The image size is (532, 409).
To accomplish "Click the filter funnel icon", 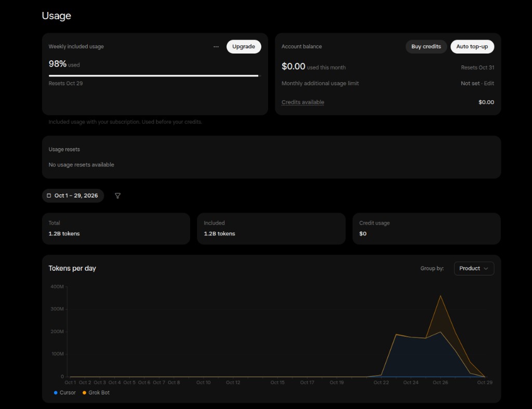I will coord(118,196).
